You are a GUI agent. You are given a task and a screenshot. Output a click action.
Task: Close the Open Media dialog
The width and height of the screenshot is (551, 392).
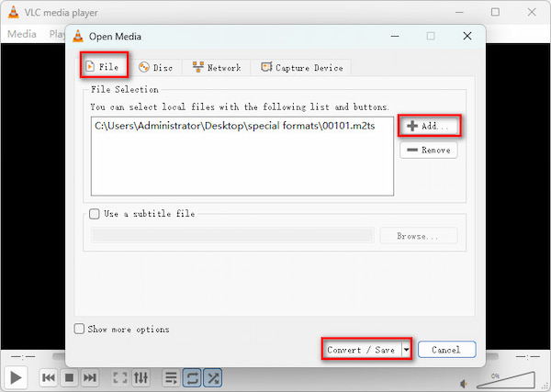467,36
